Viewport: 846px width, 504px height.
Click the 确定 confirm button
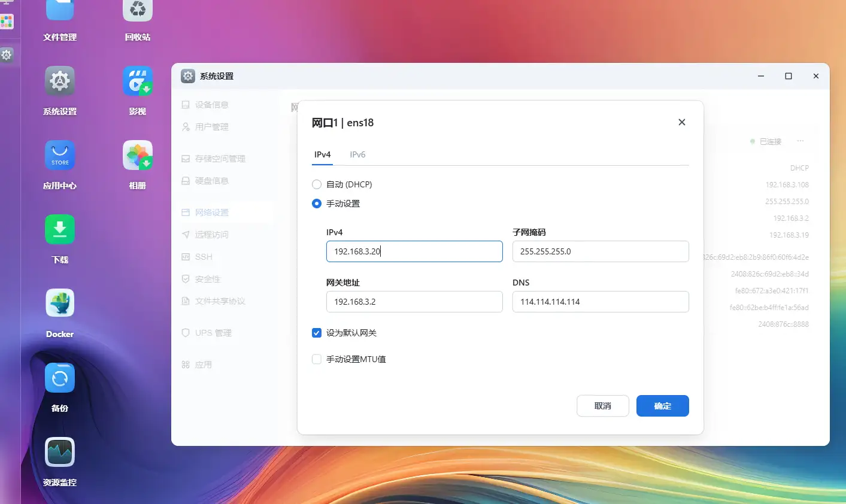coord(662,406)
